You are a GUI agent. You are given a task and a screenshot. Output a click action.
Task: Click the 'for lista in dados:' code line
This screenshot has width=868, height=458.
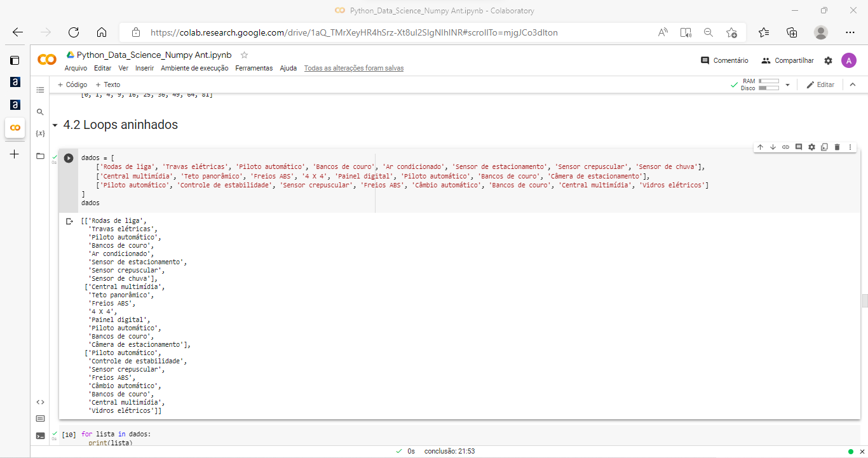[116, 434]
